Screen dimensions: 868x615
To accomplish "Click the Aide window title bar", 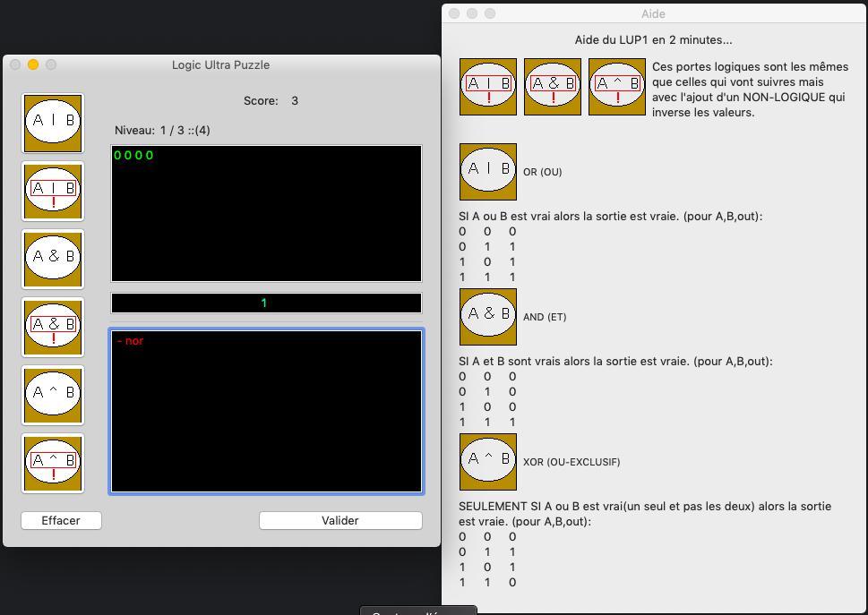I will (653, 13).
